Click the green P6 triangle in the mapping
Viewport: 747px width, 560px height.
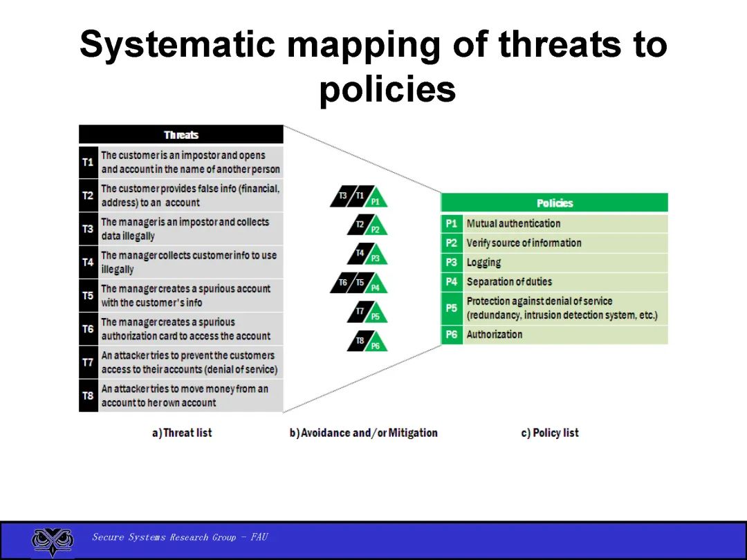tap(376, 343)
